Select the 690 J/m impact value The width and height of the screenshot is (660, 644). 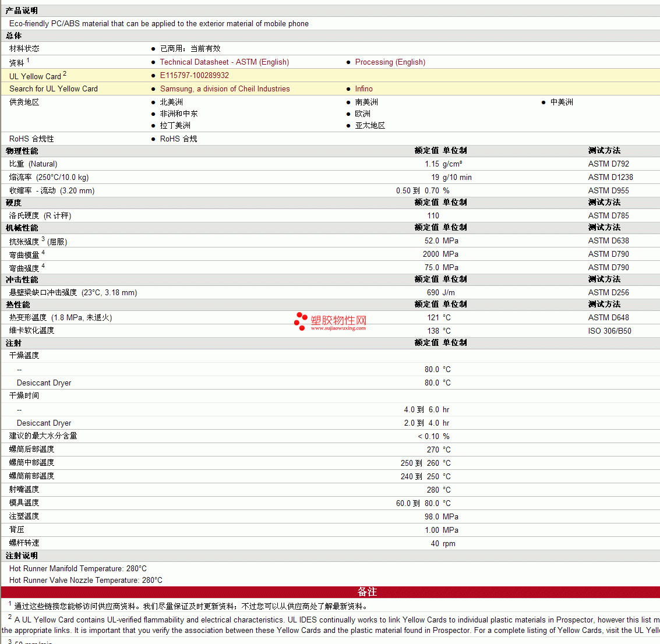pyautogui.click(x=441, y=293)
